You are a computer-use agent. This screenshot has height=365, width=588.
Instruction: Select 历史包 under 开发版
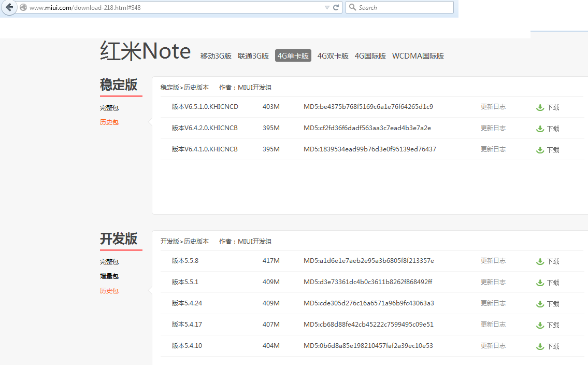109,291
